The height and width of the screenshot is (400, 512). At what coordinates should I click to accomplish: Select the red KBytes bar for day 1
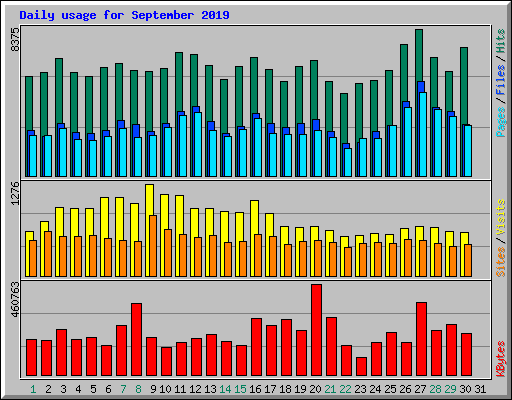coord(31,357)
